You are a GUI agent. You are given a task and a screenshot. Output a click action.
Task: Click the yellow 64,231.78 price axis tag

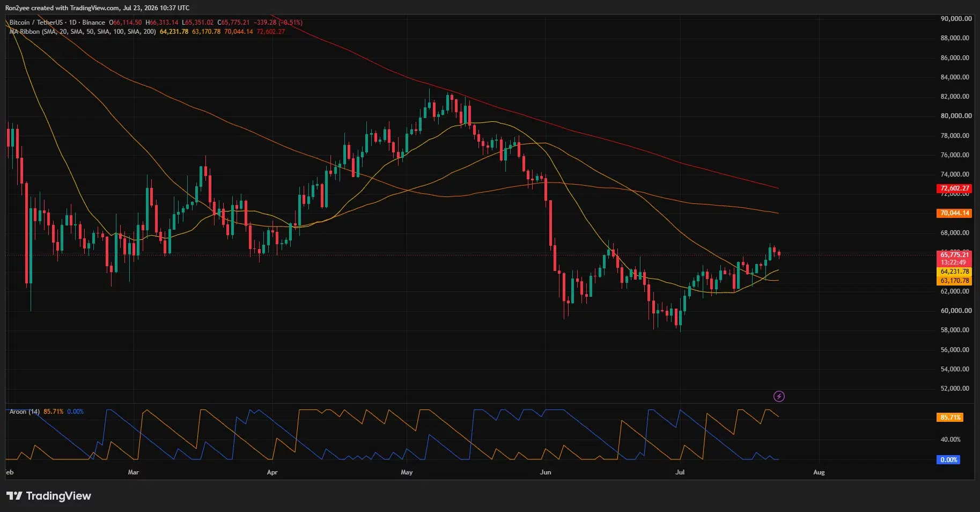point(954,272)
